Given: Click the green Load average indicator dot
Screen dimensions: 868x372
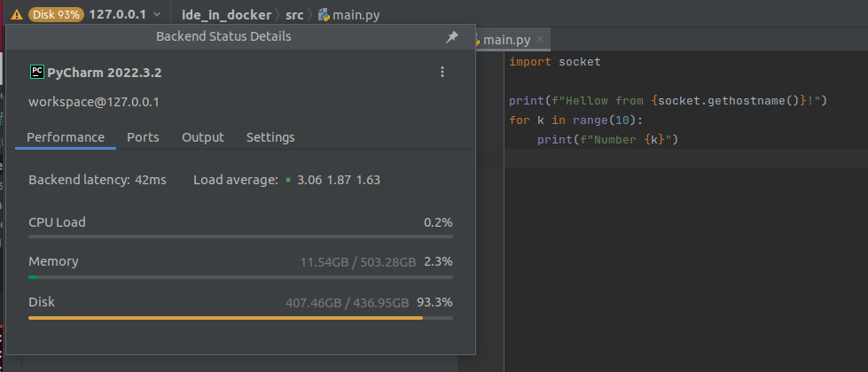Looking at the screenshot, I should coord(288,180).
